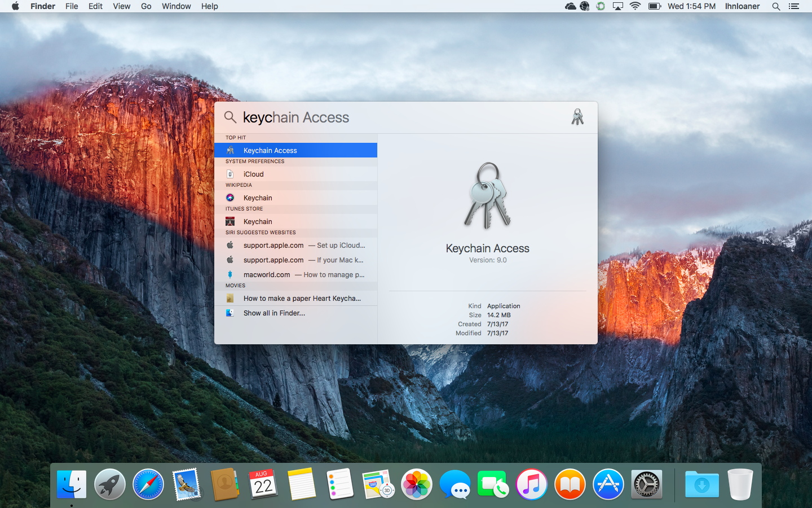
Task: Open Launchpad rocket icon in Dock
Action: [x=110, y=484]
